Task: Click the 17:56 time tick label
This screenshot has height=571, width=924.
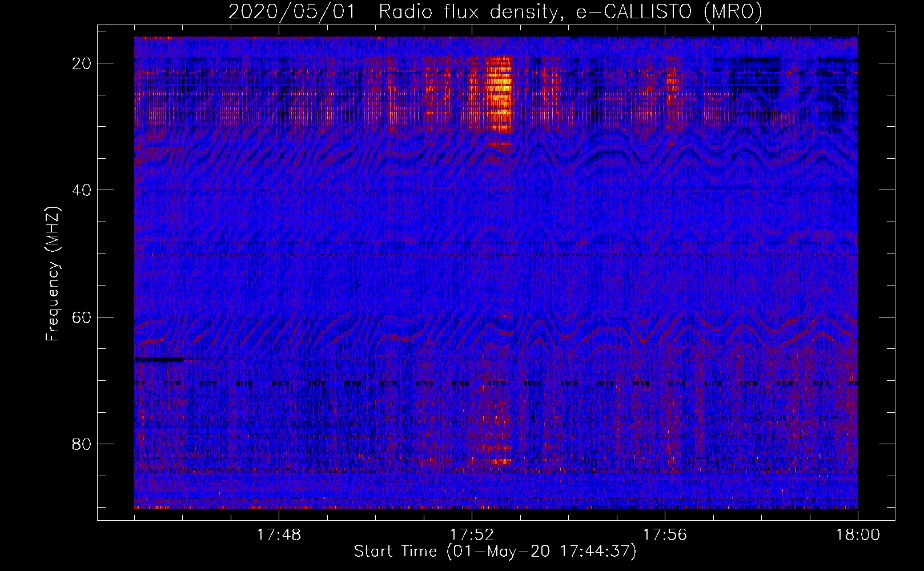Action: coord(665,535)
